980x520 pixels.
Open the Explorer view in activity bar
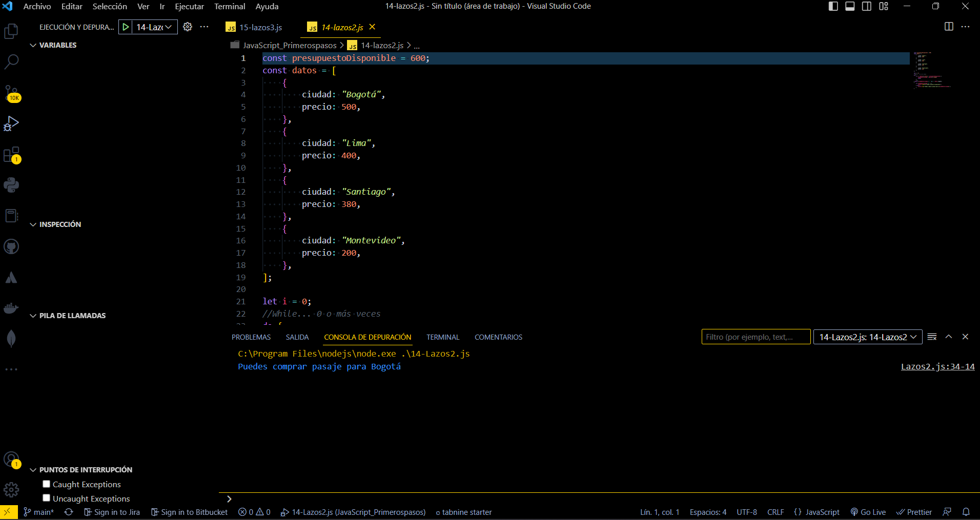click(11, 31)
